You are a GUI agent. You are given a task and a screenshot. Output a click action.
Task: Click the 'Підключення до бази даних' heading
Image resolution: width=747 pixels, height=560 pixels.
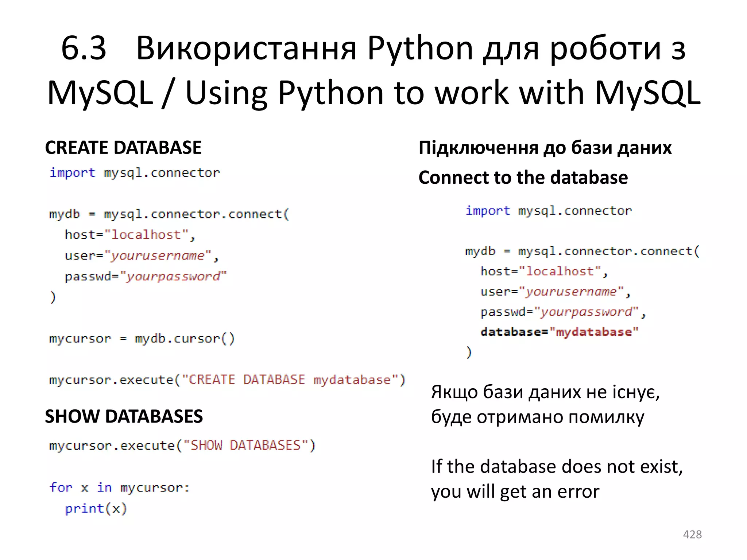pos(545,148)
